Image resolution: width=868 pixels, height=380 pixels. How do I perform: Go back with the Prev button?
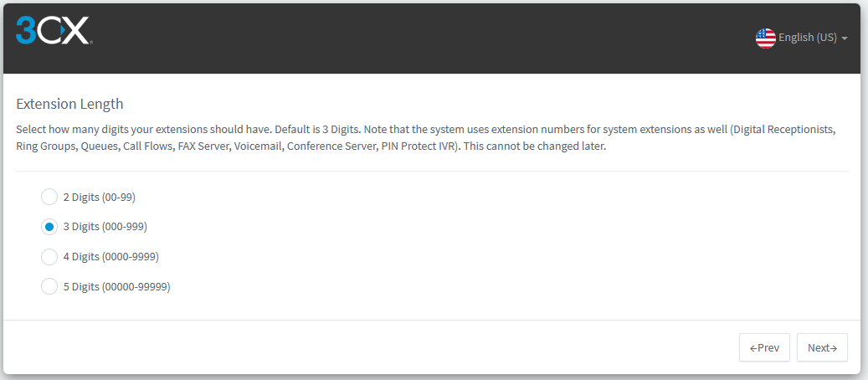pos(764,347)
